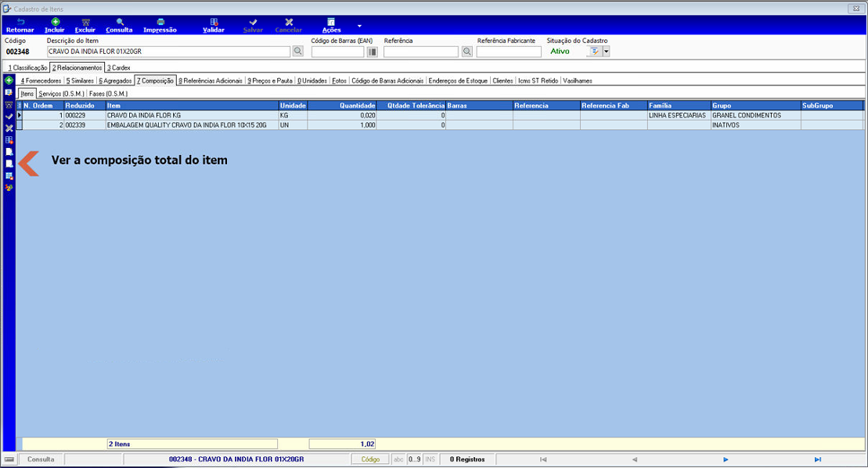Click the edit record icon in sidebar
This screenshot has height=468, width=868.
(9, 92)
